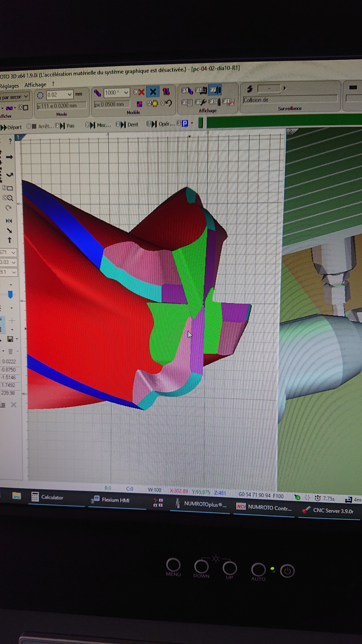
Task: Expand the dropdown showing 3.03
Action: point(14,262)
